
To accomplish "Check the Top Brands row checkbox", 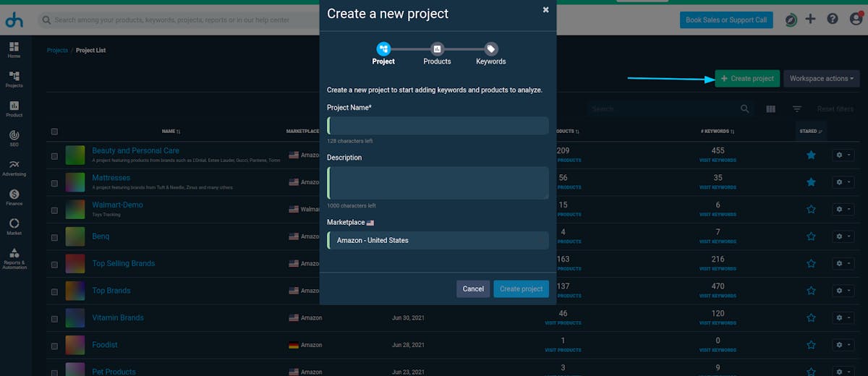I will tap(54, 291).
